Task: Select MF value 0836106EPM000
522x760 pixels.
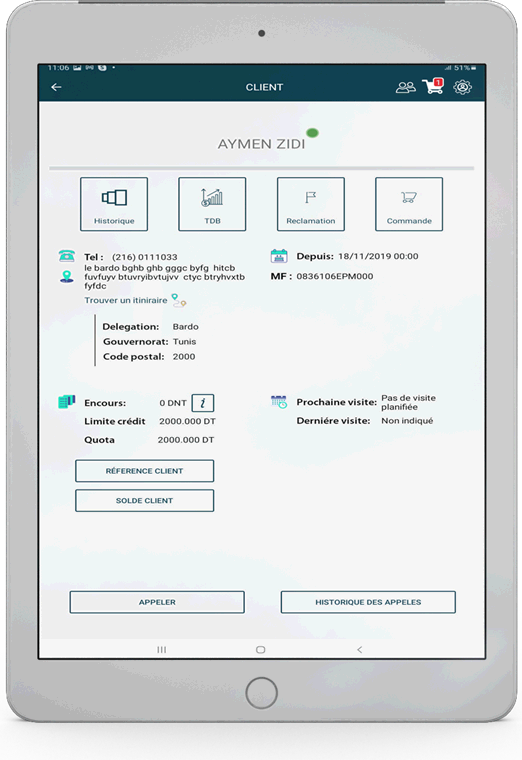Action: pyautogui.click(x=334, y=276)
